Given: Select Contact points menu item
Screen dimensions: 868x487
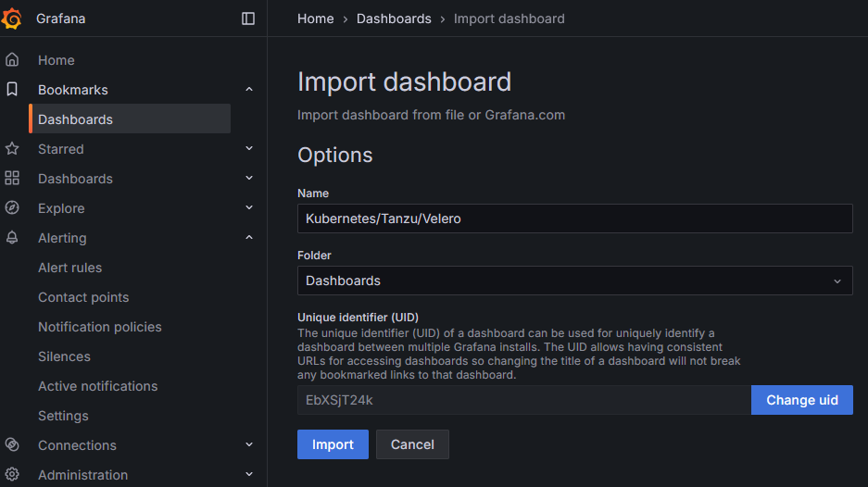Looking at the screenshot, I should tap(83, 297).
